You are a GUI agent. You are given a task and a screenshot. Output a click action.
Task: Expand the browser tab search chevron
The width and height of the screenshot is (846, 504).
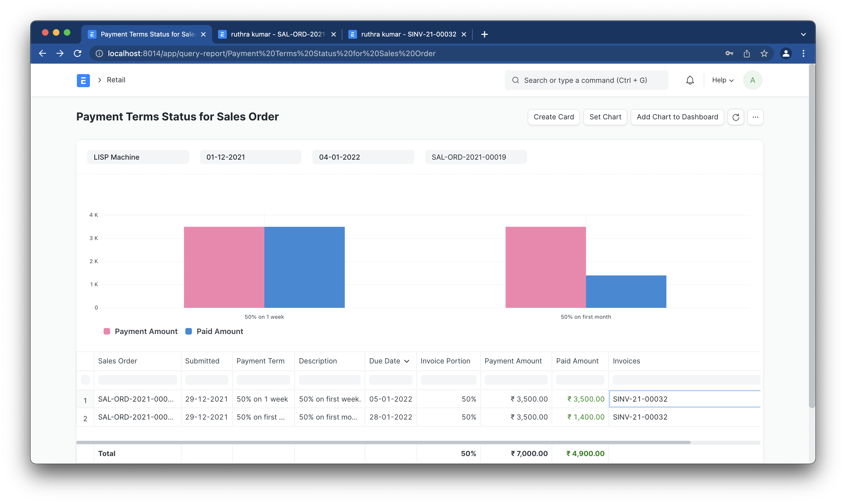pos(803,34)
